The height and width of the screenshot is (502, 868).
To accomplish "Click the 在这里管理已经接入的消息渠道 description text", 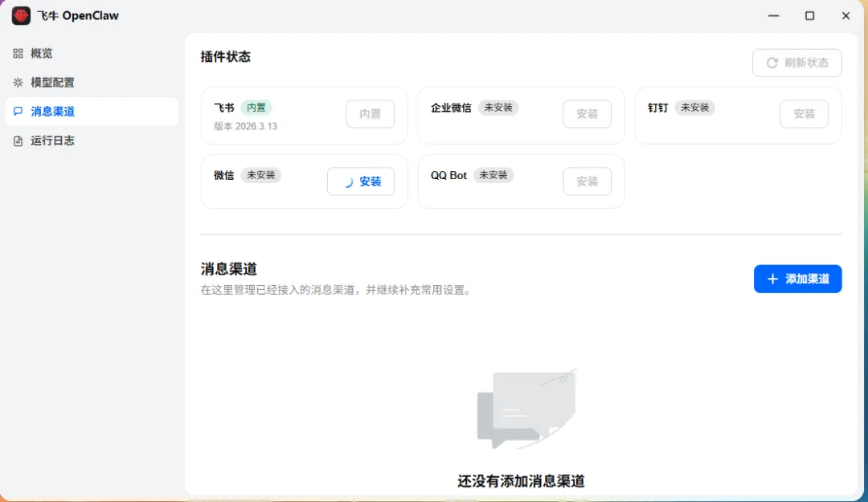I will (x=335, y=290).
